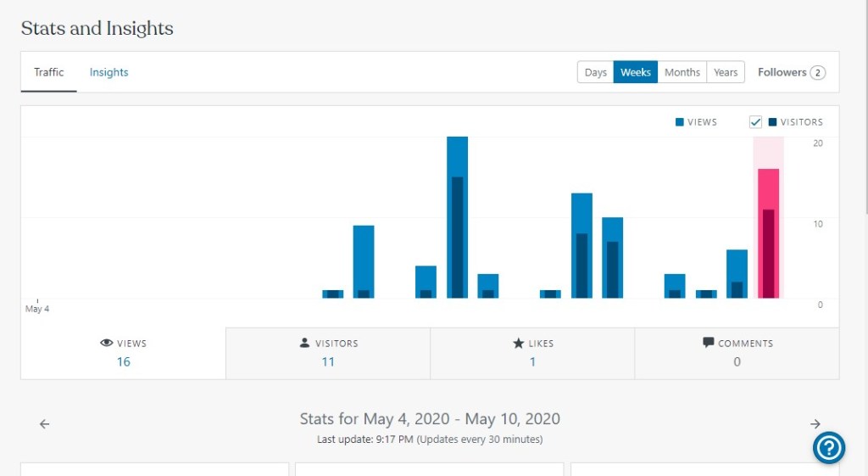The image size is (868, 476).
Task: Click the eye icon for Views
Action: [x=107, y=343]
